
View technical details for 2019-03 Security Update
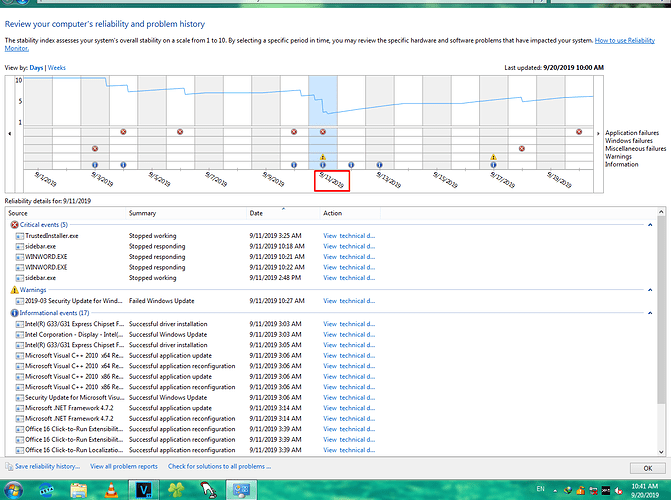click(x=349, y=301)
